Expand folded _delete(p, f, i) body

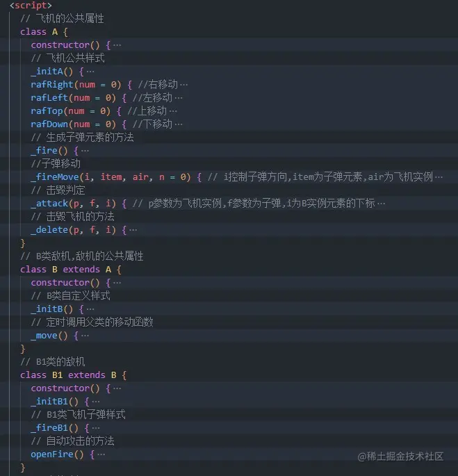(x=133, y=230)
